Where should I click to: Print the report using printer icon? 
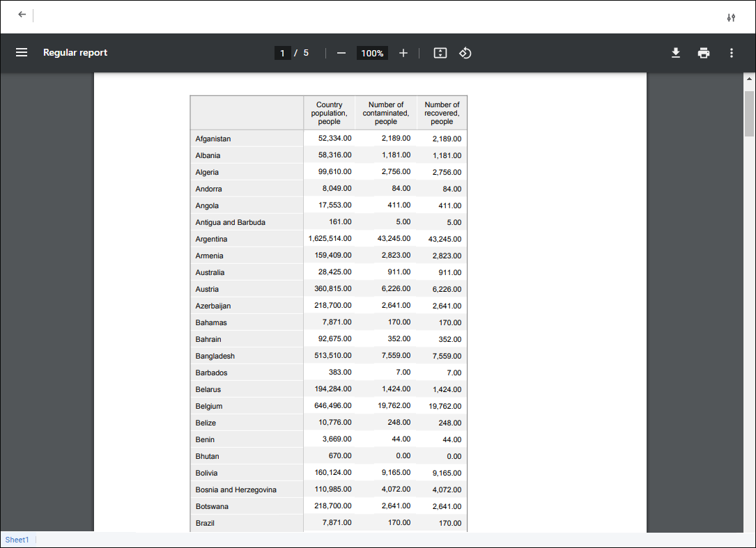coord(704,53)
